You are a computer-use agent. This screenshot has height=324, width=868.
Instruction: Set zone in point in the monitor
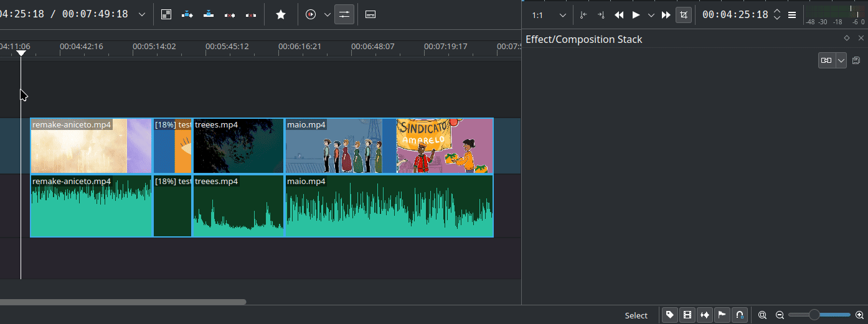583,15
